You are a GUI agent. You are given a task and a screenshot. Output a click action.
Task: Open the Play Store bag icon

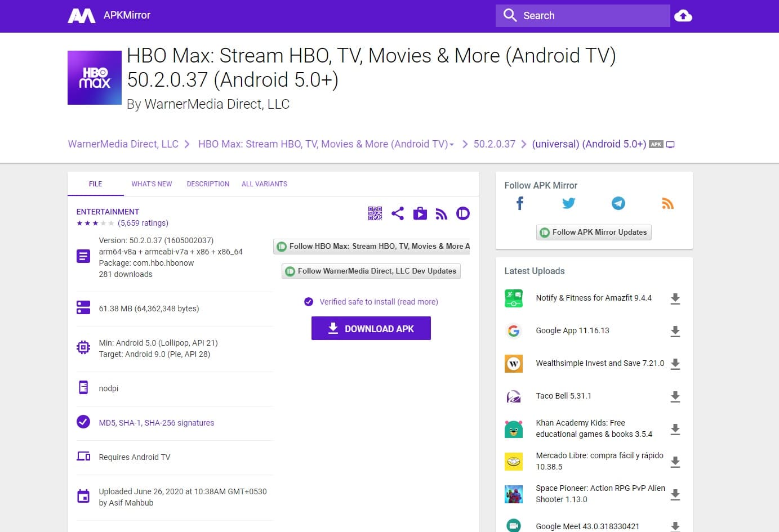click(420, 213)
